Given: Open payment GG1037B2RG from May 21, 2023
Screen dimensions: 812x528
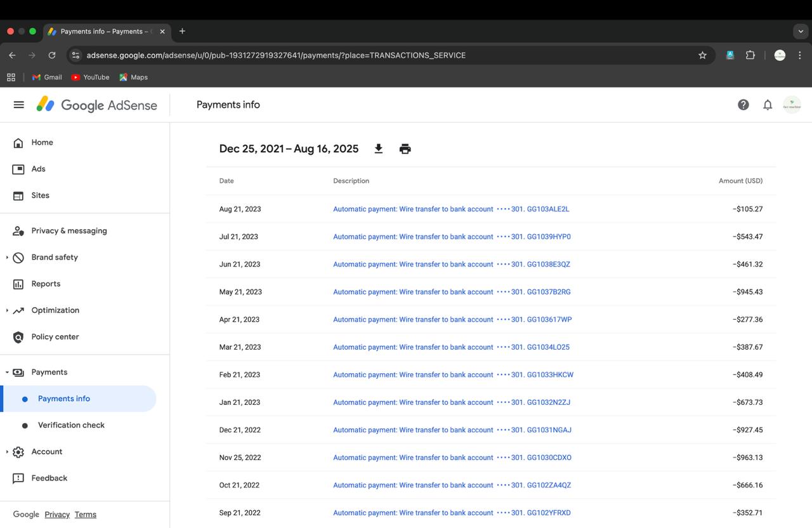Looking at the screenshot, I should pyautogui.click(x=452, y=292).
